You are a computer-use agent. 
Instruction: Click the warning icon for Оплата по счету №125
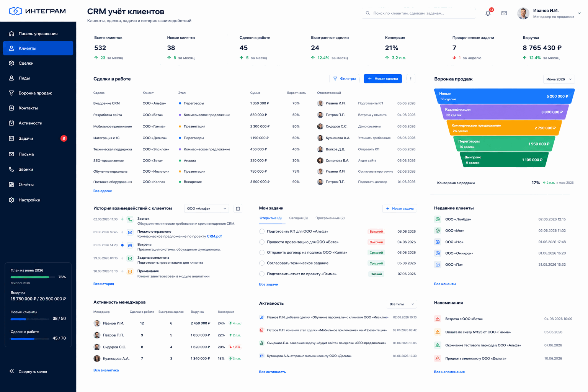pos(438,332)
